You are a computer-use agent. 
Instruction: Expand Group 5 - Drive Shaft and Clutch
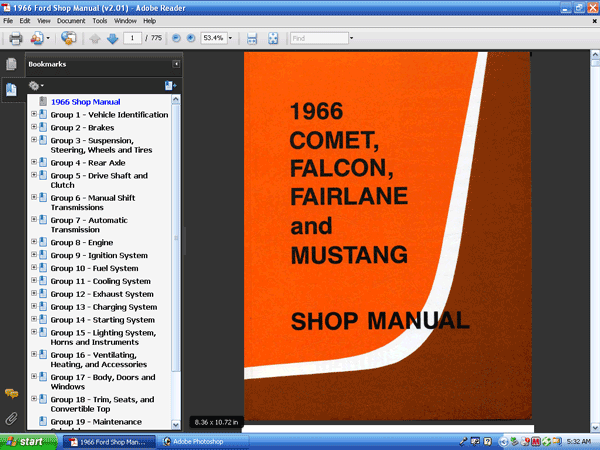tap(34, 175)
